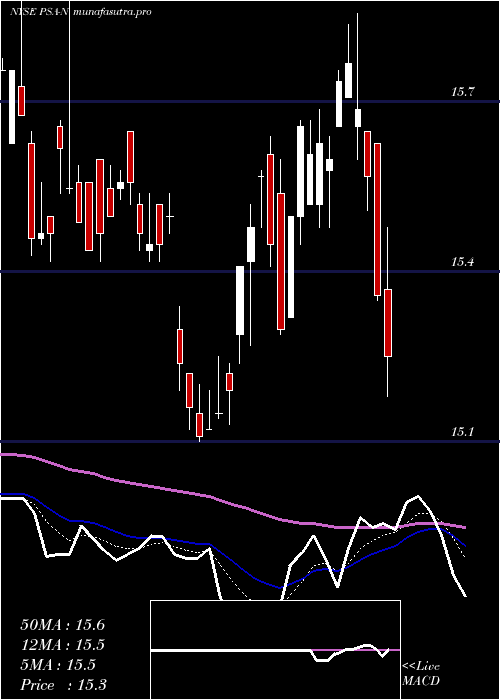Click the 12MA : 15.5 readout
Screen dimensions: 500x700
pos(62,645)
